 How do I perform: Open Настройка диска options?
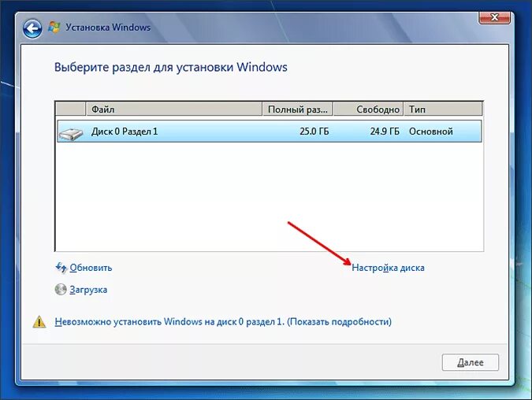click(x=388, y=268)
